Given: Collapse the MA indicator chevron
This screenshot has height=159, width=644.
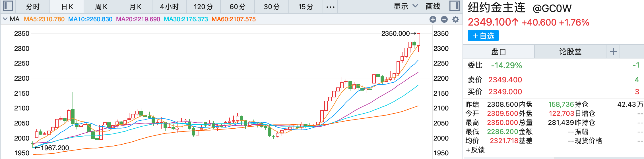Looking at the screenshot, I should (x=5, y=19).
